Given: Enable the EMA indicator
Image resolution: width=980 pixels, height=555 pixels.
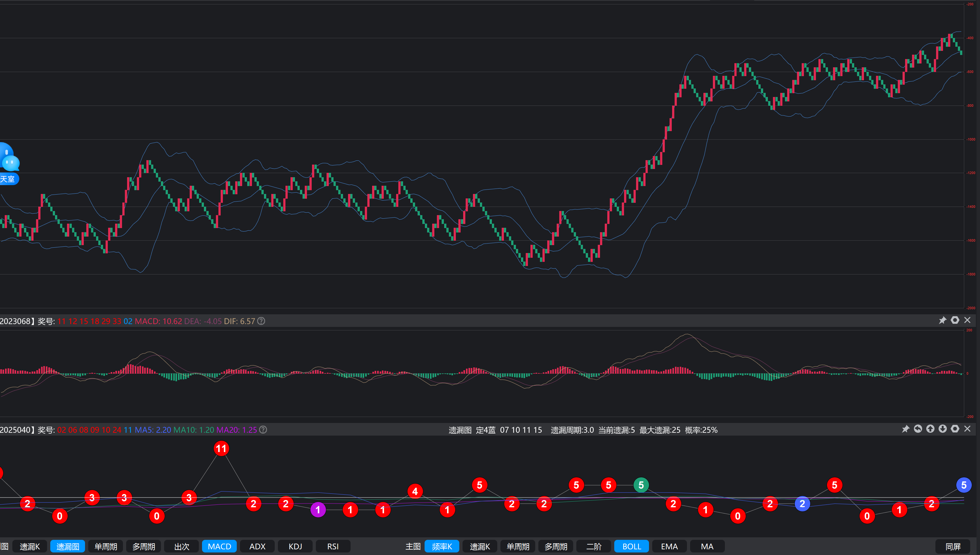Looking at the screenshot, I should tap(669, 546).
